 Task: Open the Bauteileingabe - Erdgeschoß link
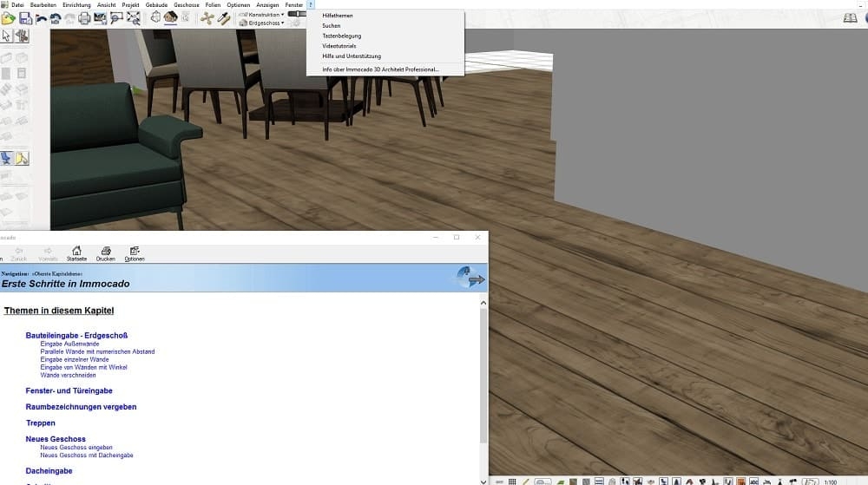[x=76, y=335]
